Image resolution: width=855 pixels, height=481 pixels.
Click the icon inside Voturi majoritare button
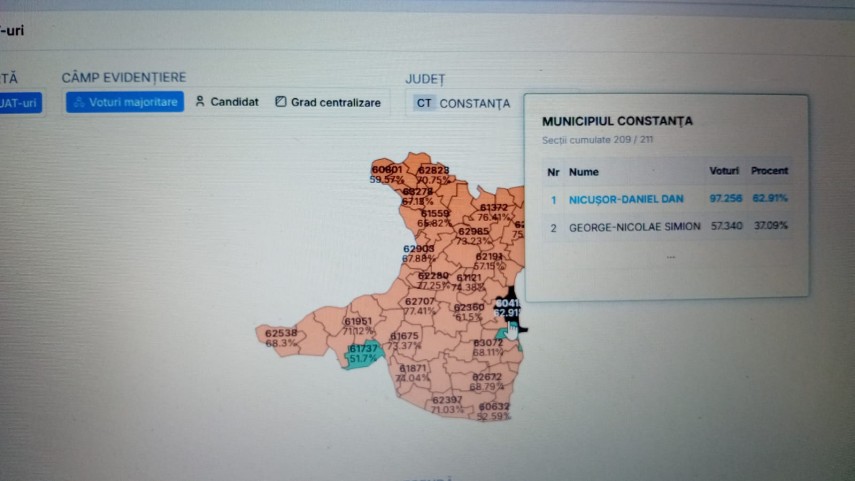tap(79, 102)
